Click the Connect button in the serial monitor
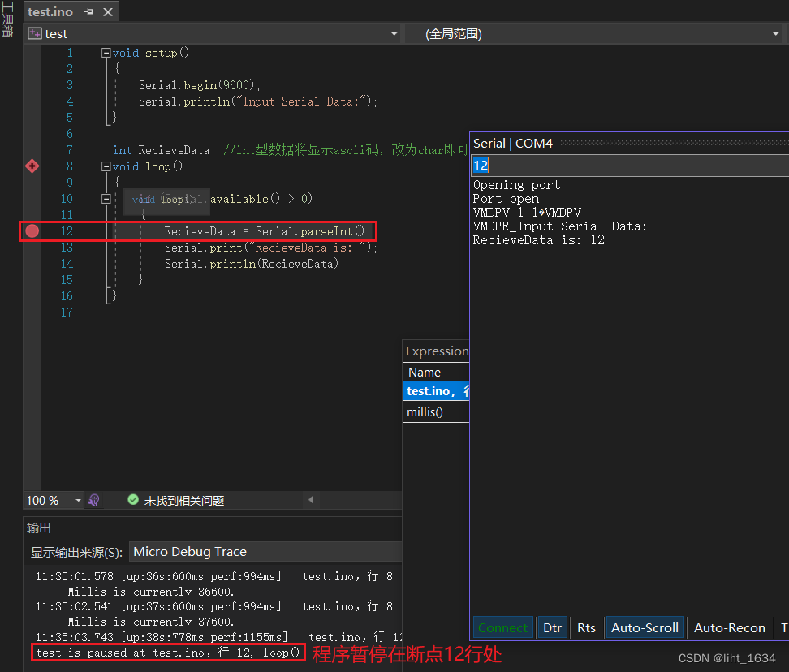This screenshot has width=789, height=672. click(502, 627)
